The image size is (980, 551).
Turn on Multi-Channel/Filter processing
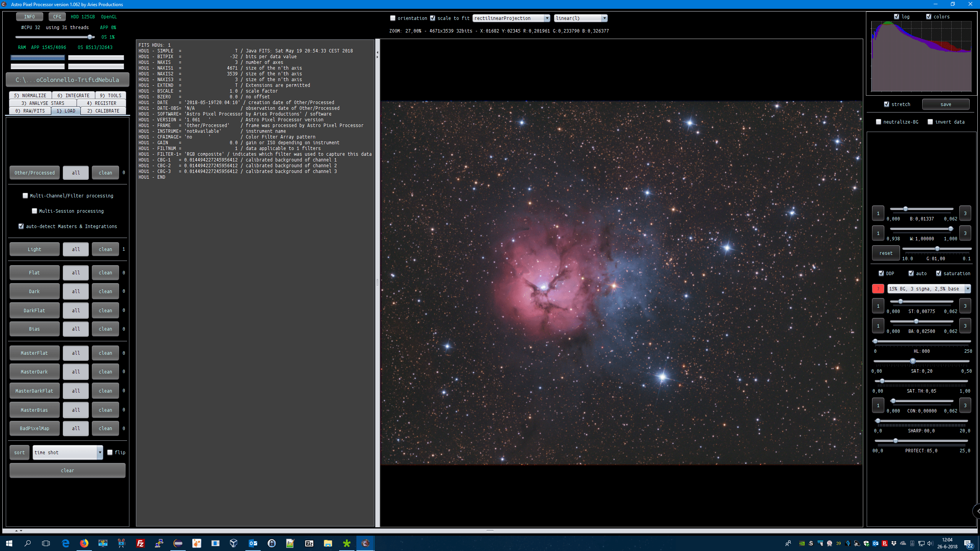click(25, 196)
